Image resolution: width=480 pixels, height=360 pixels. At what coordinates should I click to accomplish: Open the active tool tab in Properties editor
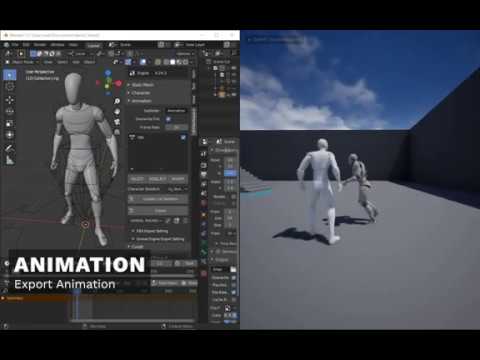point(204,154)
